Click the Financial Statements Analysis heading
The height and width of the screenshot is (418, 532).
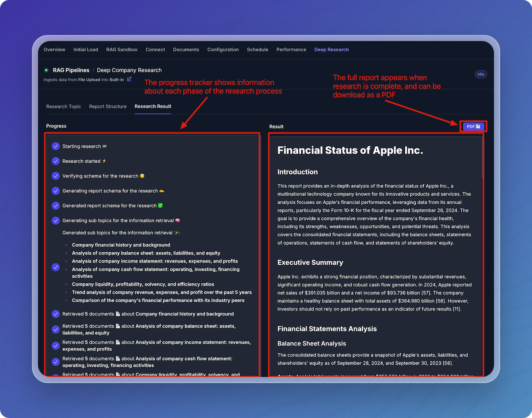pos(327,329)
